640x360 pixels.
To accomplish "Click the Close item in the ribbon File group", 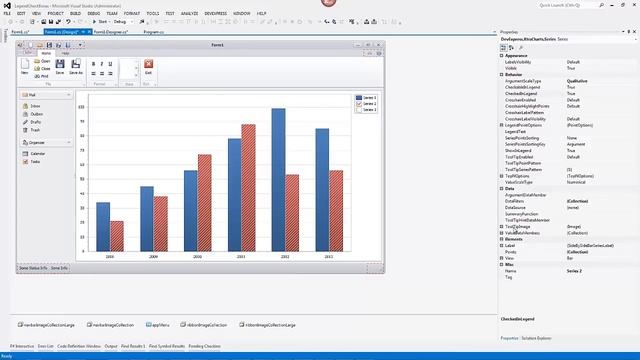I will 42,69.
